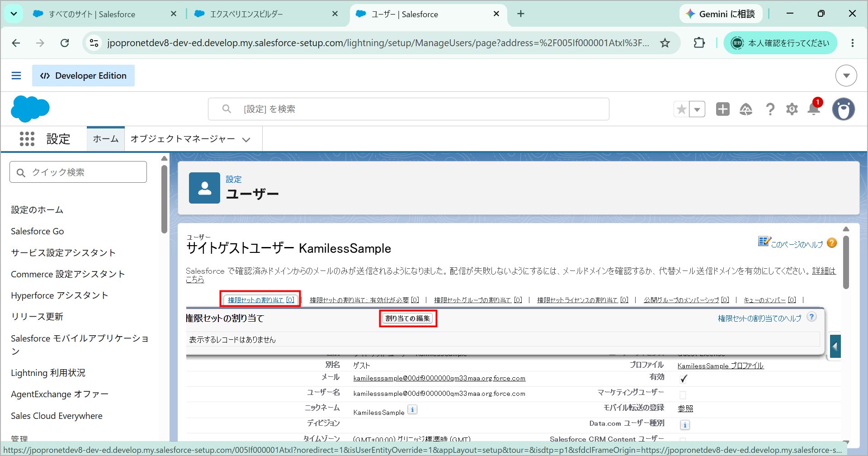Toggle the Active checkbox

point(684,379)
